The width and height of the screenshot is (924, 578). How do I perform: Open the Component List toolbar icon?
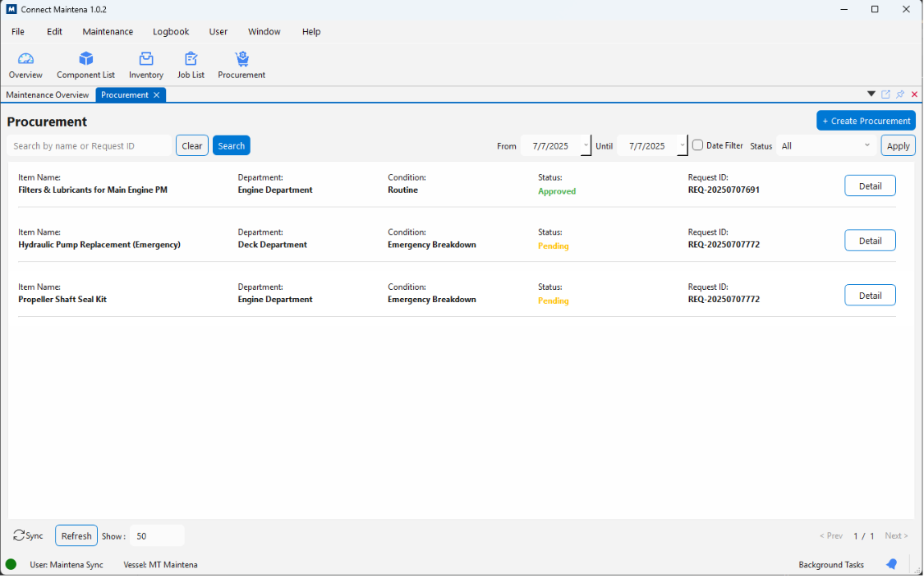point(86,65)
